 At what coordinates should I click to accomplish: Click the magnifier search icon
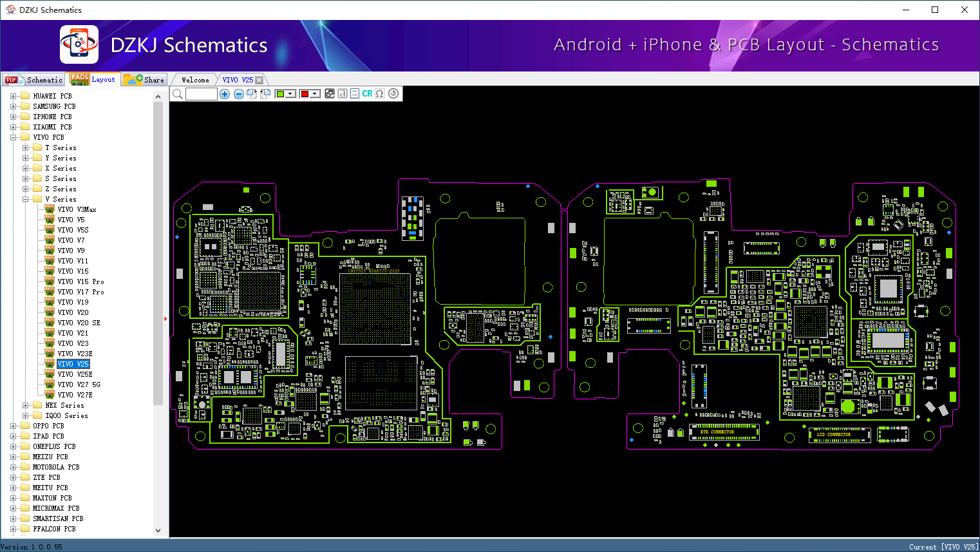[x=178, y=94]
